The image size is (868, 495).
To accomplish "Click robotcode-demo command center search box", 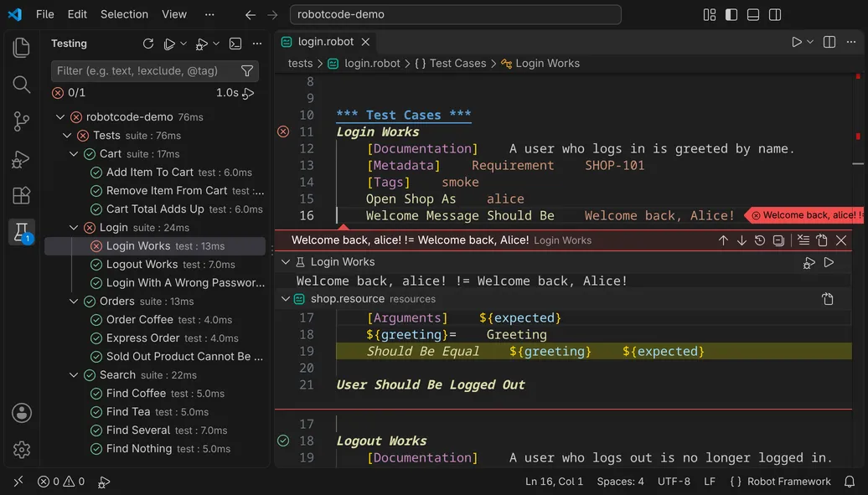I will pyautogui.click(x=455, y=14).
